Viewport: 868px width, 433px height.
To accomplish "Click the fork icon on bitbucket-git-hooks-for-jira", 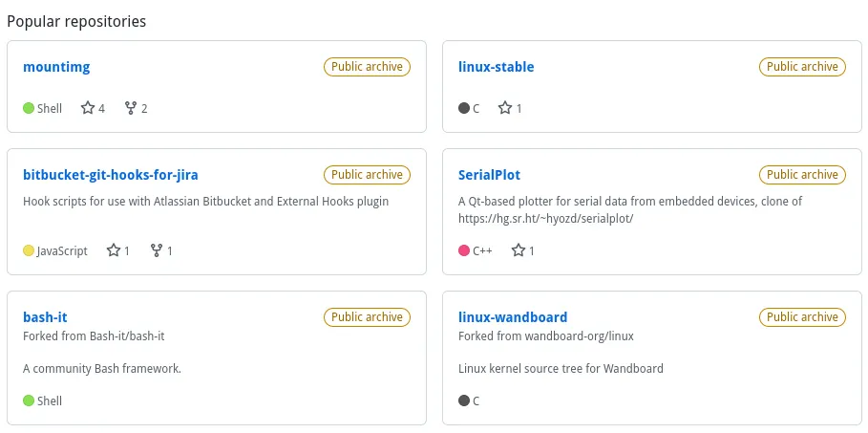I will (157, 250).
